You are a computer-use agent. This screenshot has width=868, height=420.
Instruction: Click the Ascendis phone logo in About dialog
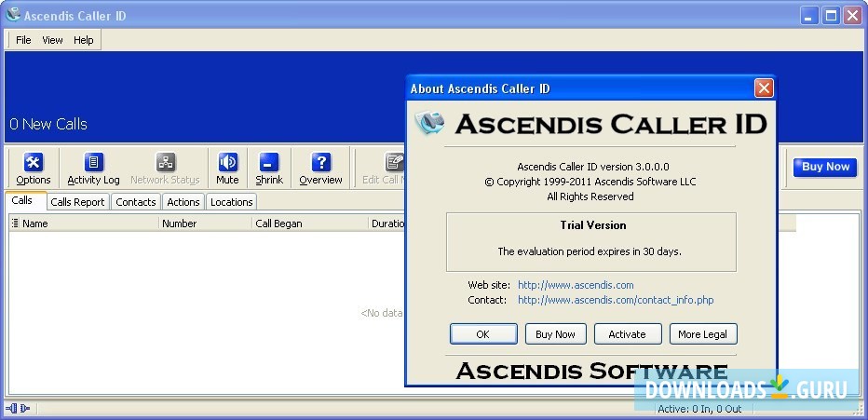tap(430, 124)
